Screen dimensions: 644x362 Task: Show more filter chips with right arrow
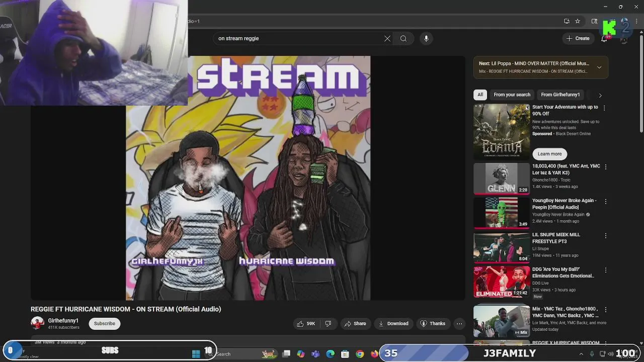pos(600,95)
